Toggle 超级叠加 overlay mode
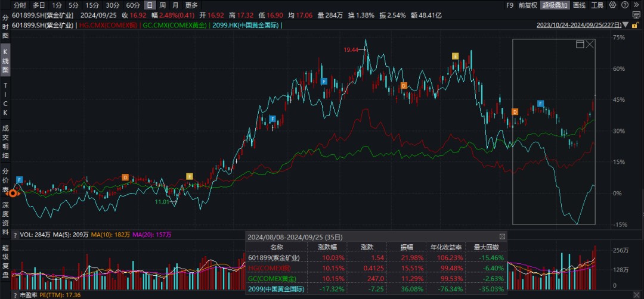Screen dimensions: 644x299 click(x=555, y=5)
